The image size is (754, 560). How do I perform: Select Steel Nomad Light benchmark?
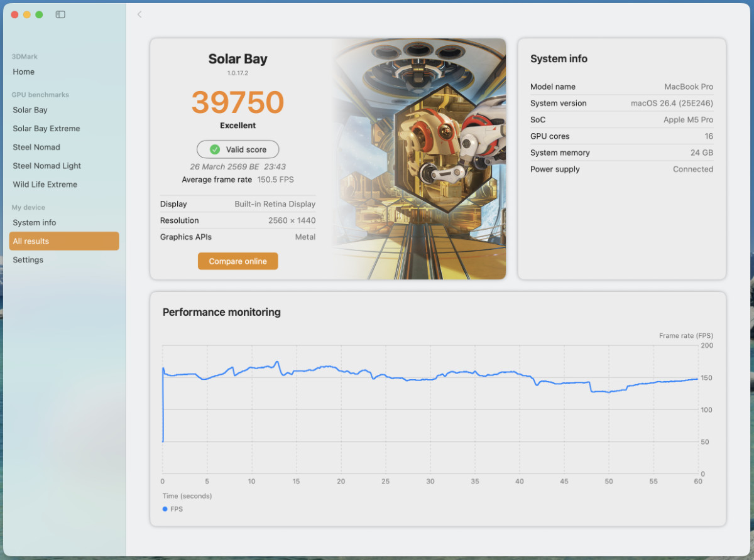47,166
